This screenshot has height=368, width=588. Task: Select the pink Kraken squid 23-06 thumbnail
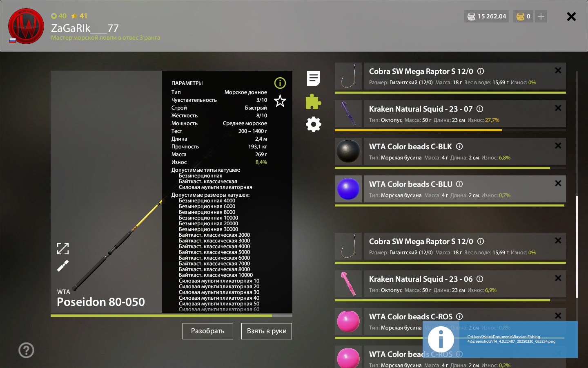coord(348,284)
